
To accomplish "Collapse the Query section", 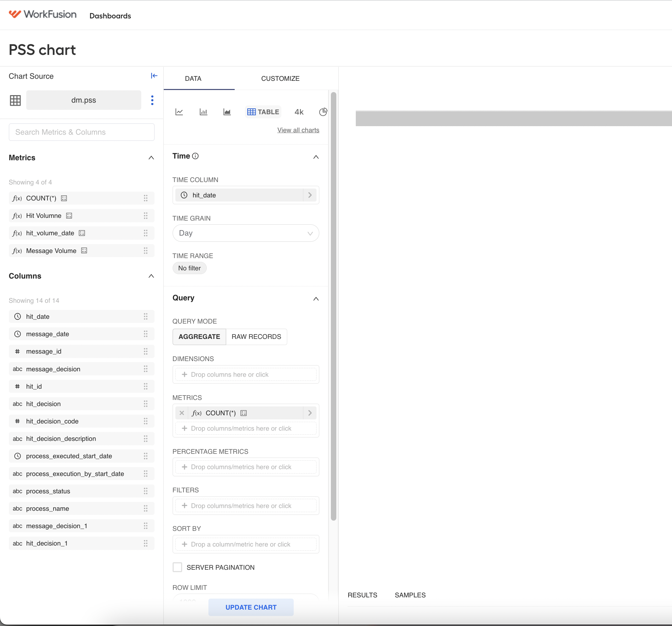I will [316, 299].
